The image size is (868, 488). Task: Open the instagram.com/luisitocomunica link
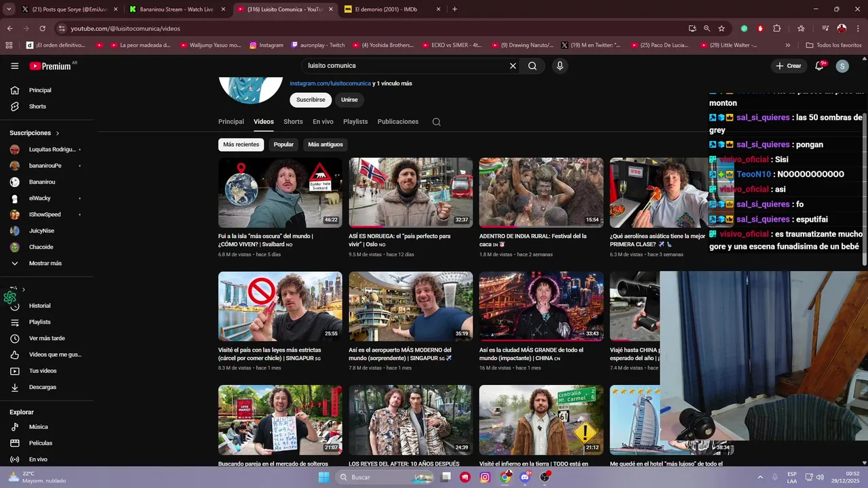(x=330, y=83)
